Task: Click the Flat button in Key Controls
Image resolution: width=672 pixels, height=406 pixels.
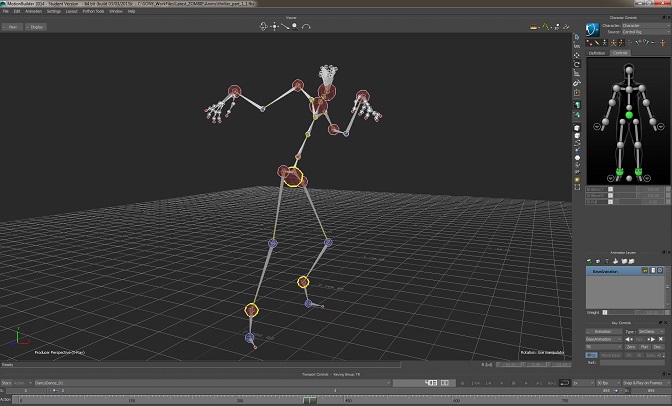Action: 644,347
